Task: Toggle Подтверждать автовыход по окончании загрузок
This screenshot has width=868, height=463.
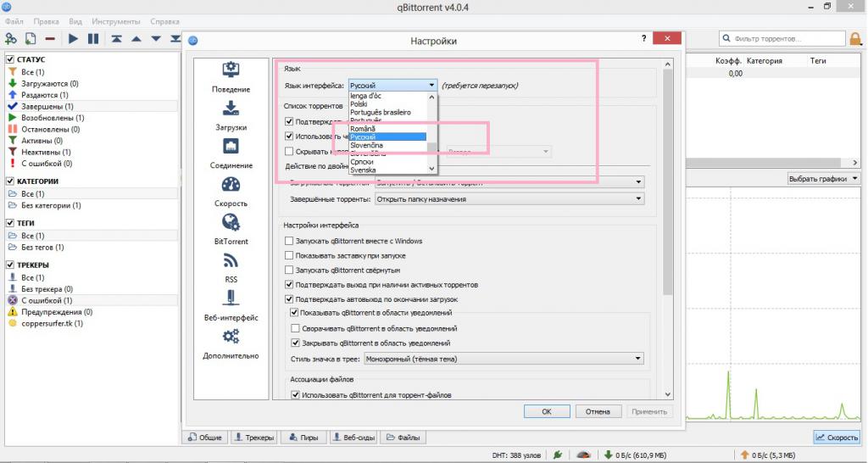Action: click(x=289, y=299)
